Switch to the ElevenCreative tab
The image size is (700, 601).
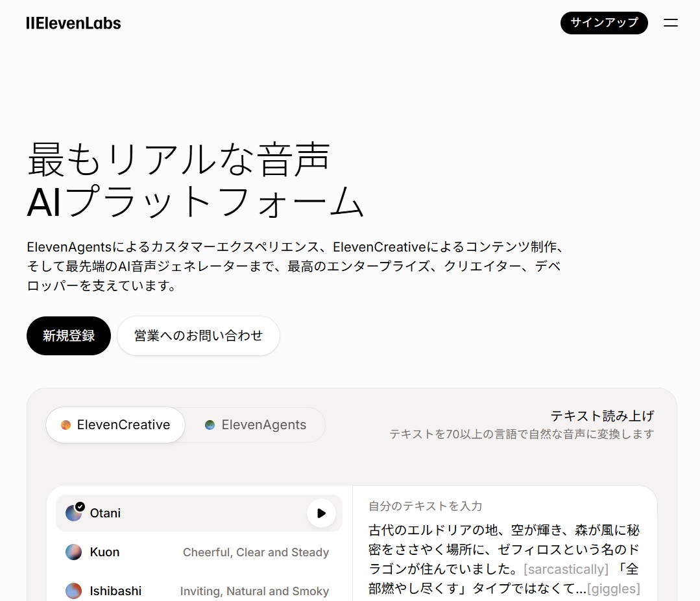click(115, 425)
